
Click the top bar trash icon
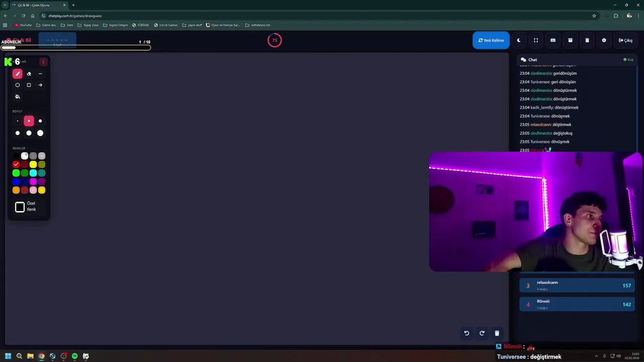[587, 40]
